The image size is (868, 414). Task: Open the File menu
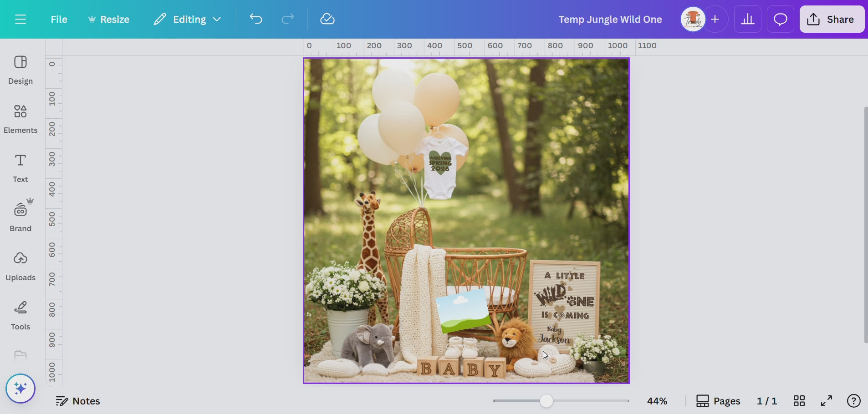coord(59,19)
